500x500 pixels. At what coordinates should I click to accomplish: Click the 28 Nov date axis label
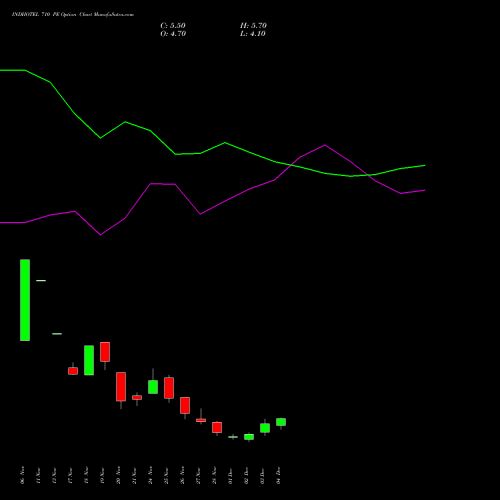(214, 475)
